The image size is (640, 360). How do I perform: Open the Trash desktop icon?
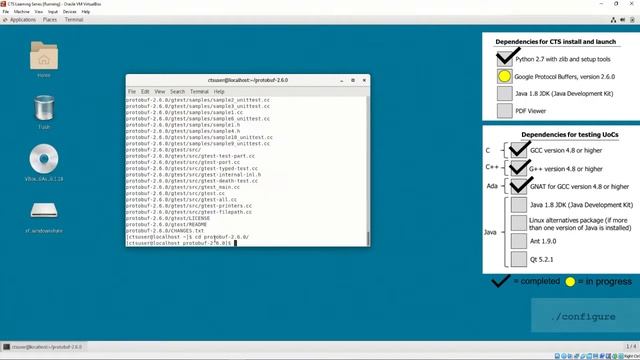44,107
